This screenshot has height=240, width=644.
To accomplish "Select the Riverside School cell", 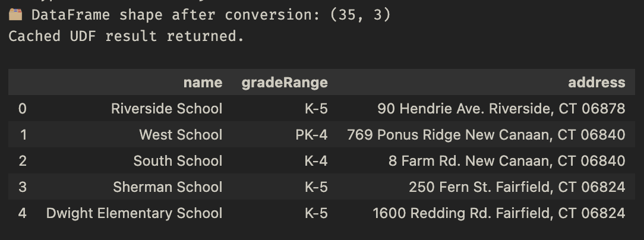I will [166, 109].
